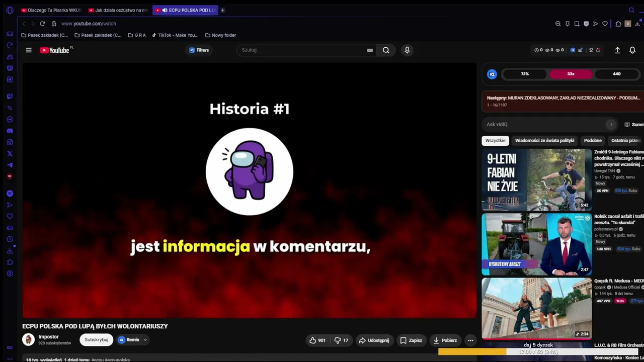
Task: Open the ad-blocker shield icon
Action: 586,24
